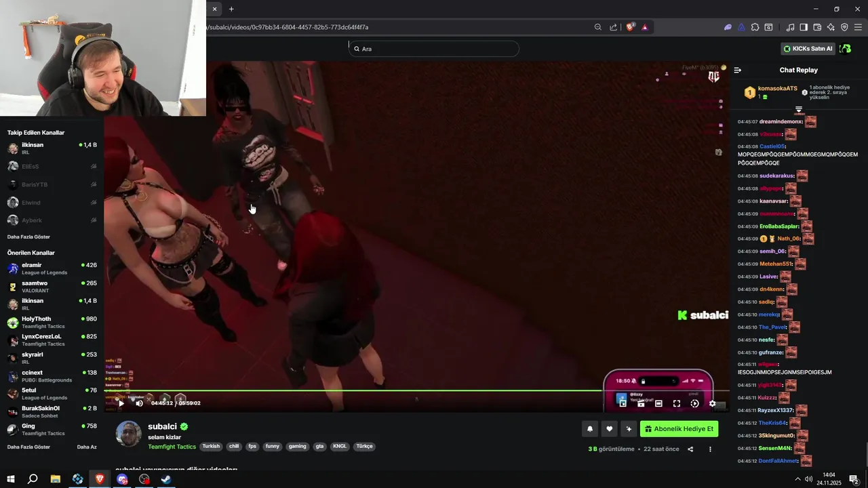Toggle the browser sidebar panel
The width and height of the screenshot is (868, 488).
pos(804,27)
